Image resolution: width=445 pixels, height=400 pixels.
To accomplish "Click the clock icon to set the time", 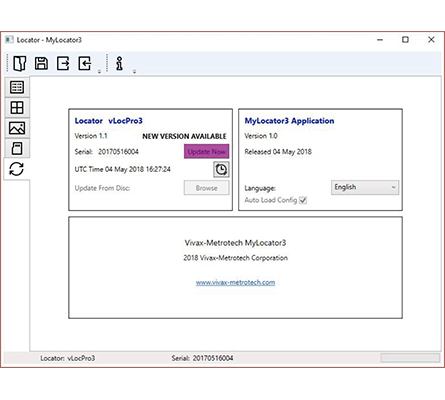I will click(221, 169).
